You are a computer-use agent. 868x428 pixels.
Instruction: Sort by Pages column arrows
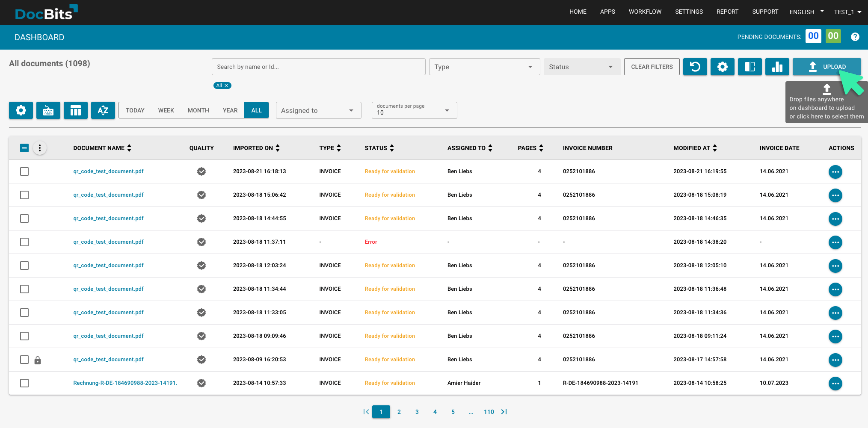541,148
